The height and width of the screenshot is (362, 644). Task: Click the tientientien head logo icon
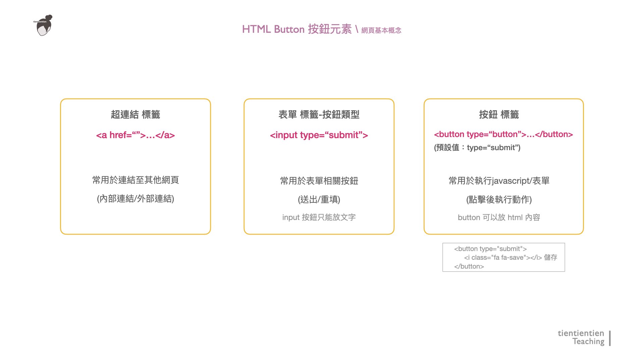coord(44,26)
